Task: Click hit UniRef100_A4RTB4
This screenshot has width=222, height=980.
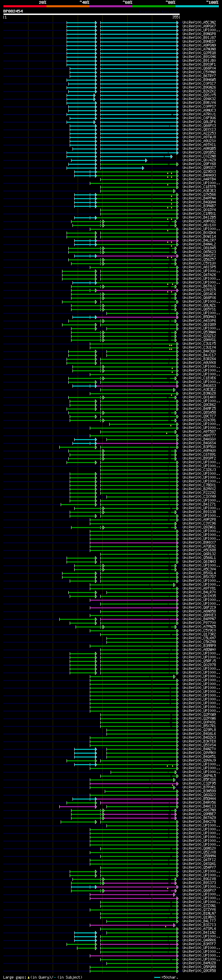Action: click(x=199, y=179)
